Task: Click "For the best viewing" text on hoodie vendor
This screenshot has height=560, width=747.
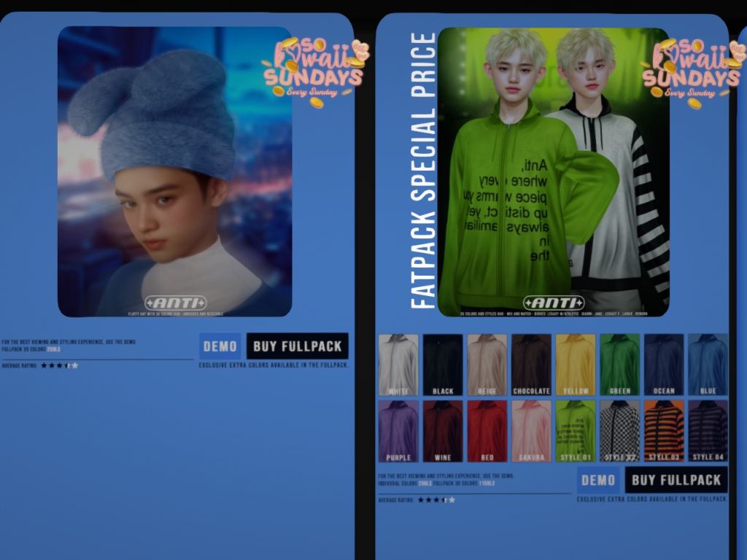Action: [x=446, y=475]
